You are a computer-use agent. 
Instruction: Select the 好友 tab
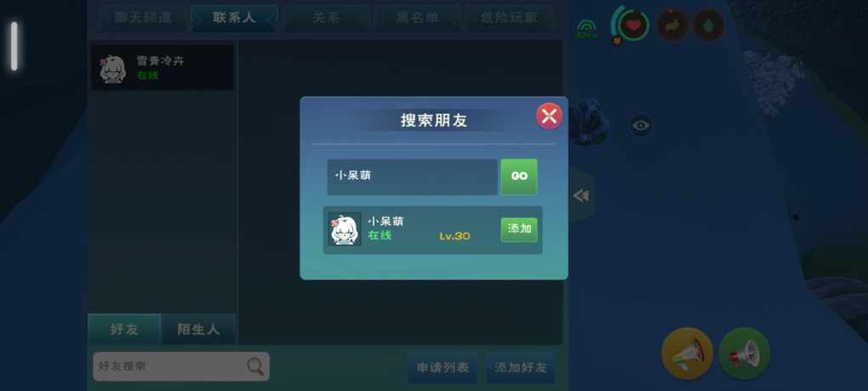[x=124, y=330]
